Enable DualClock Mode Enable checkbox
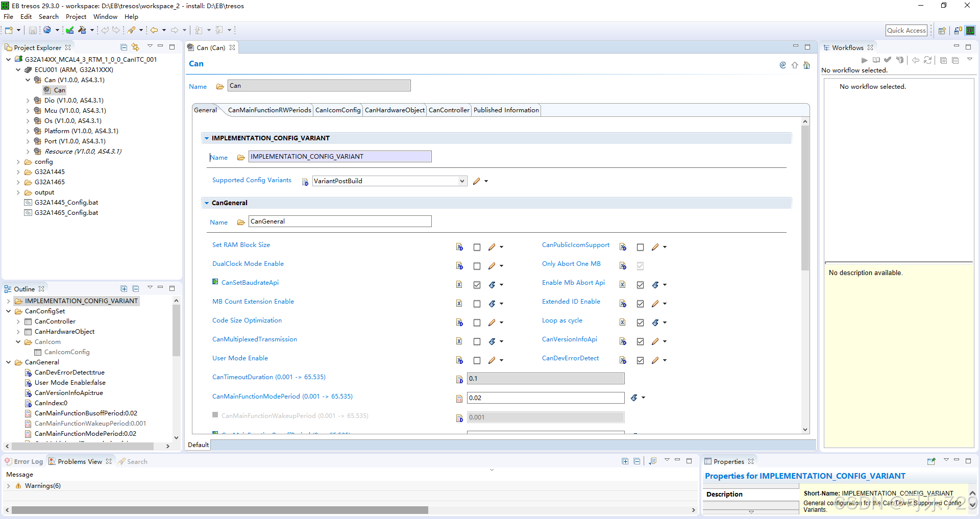980x519 pixels. pos(477,266)
